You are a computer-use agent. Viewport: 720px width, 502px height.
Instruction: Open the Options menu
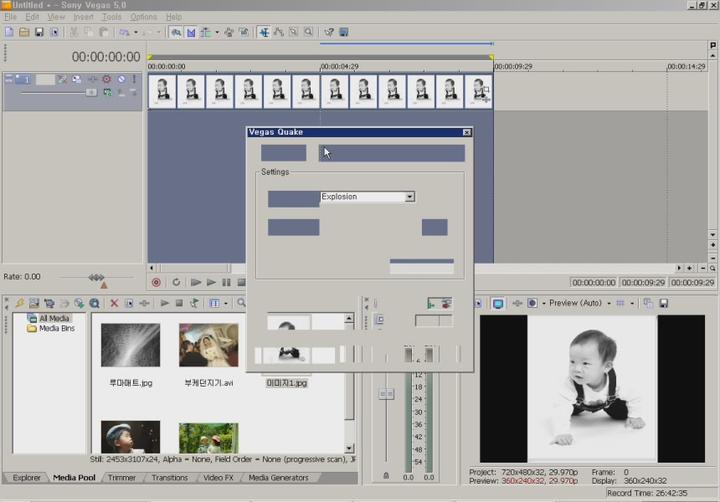click(143, 17)
